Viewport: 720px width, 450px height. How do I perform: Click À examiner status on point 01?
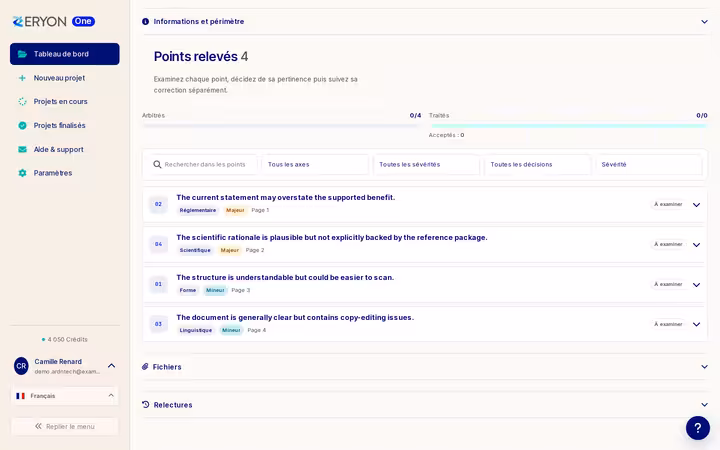(668, 284)
